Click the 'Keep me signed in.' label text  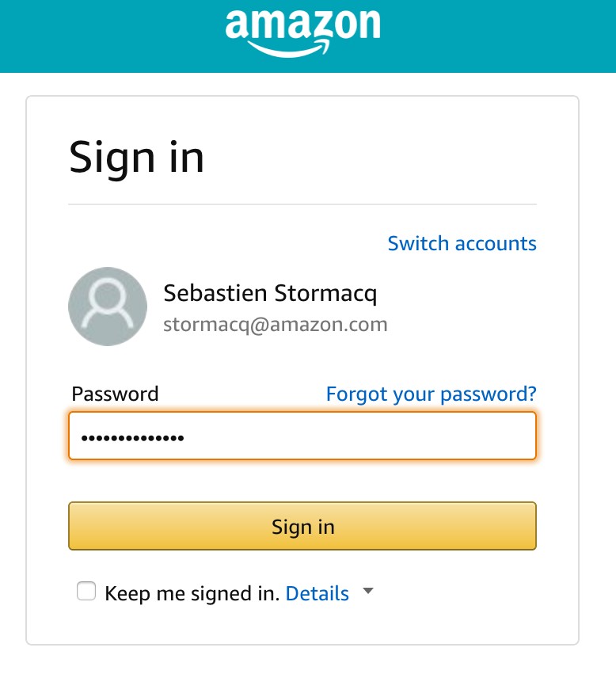[192, 593]
